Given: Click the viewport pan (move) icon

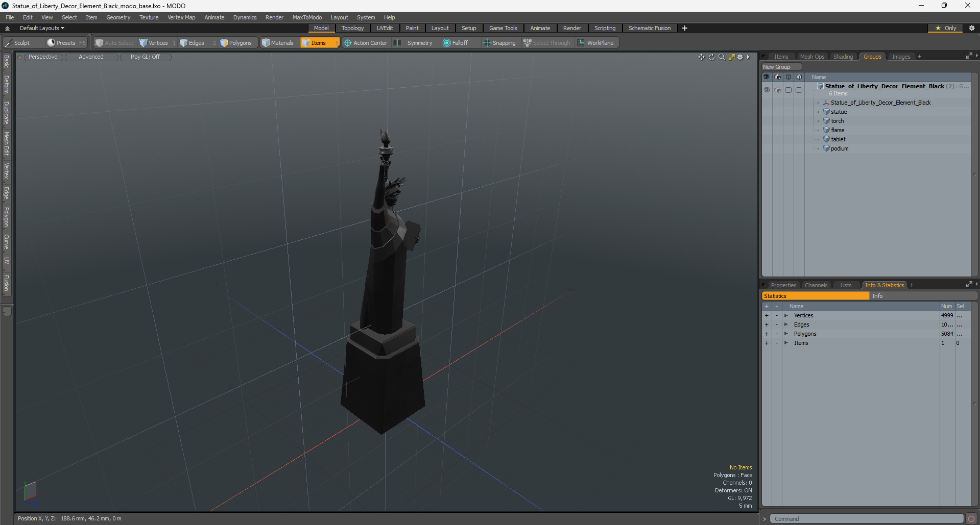Looking at the screenshot, I should pos(701,57).
